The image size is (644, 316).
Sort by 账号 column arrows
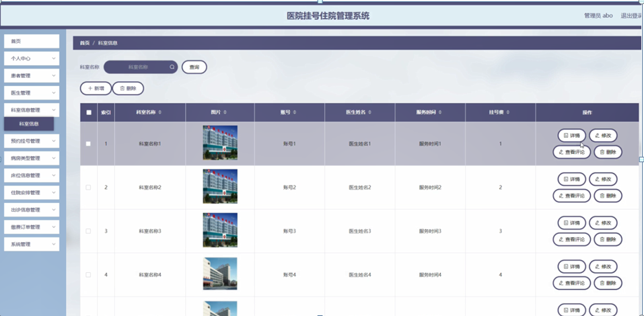pos(295,112)
